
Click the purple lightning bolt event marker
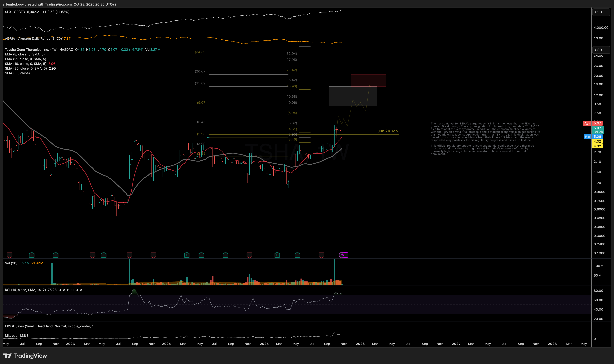(341, 255)
